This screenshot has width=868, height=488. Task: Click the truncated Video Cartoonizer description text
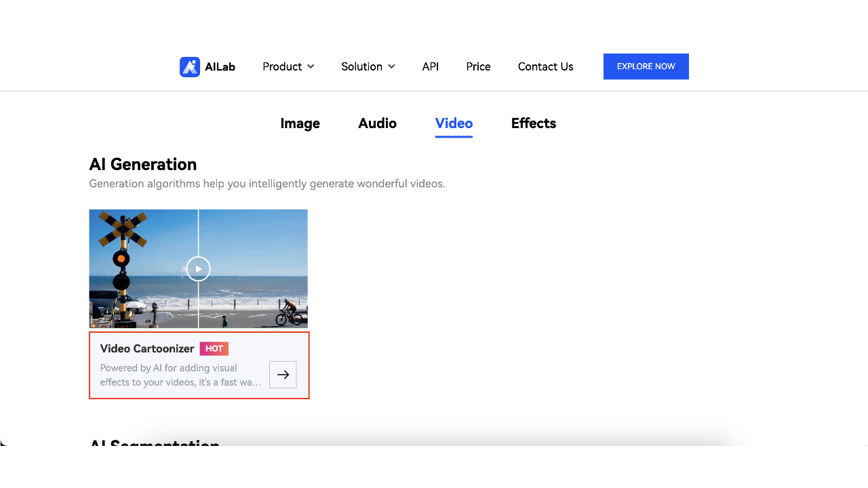tap(180, 375)
